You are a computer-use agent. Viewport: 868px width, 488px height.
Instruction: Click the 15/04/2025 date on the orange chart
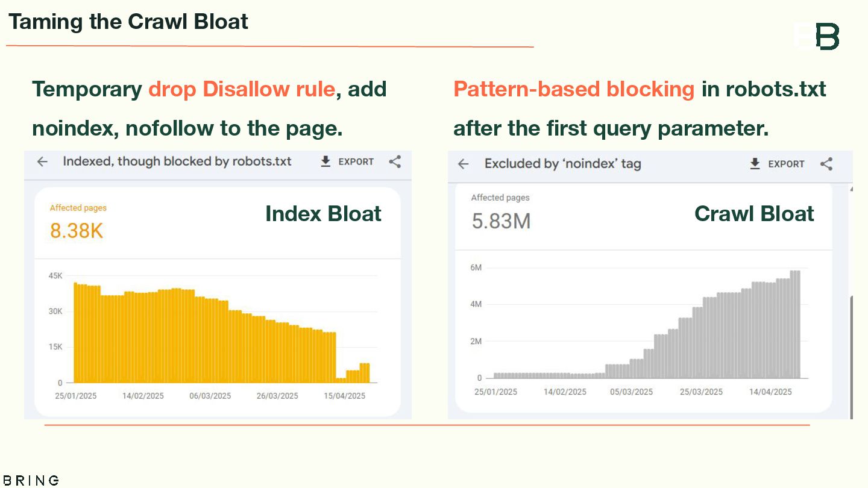345,396
